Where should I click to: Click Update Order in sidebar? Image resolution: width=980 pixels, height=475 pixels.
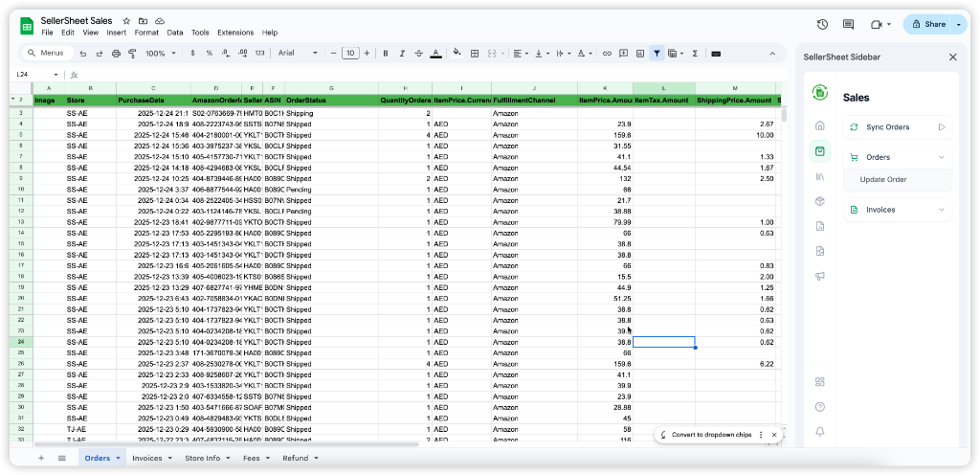coord(883,179)
